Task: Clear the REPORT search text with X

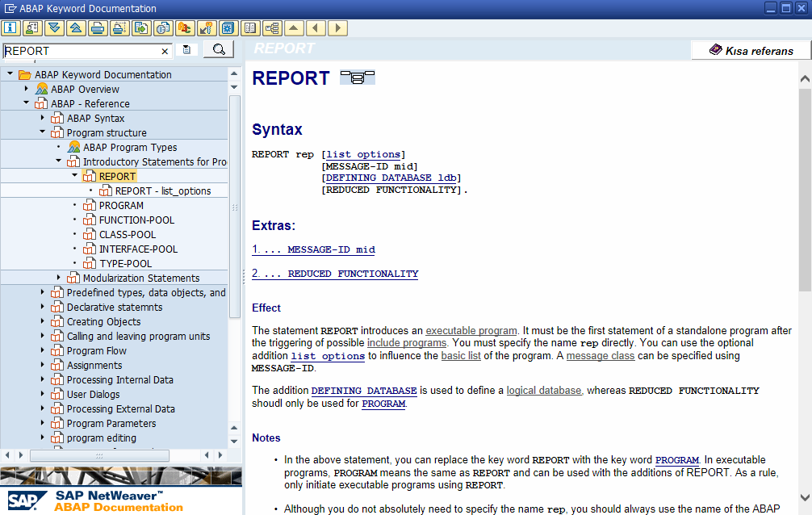Action: (165, 52)
